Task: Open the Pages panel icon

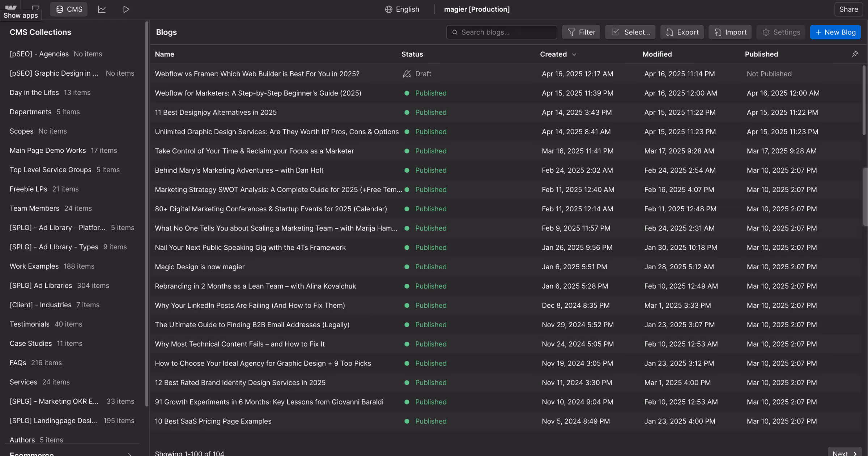Action: tap(35, 8)
